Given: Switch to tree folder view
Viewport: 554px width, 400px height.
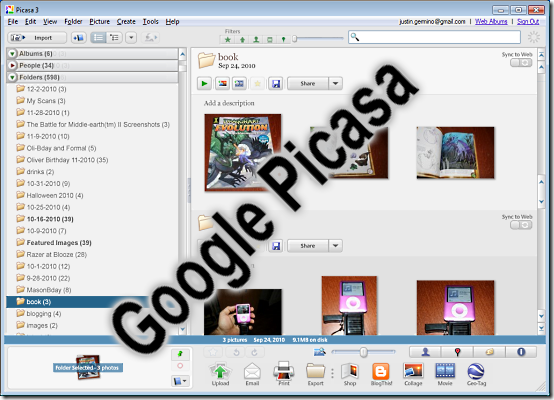Looking at the screenshot, I should pos(114,37).
